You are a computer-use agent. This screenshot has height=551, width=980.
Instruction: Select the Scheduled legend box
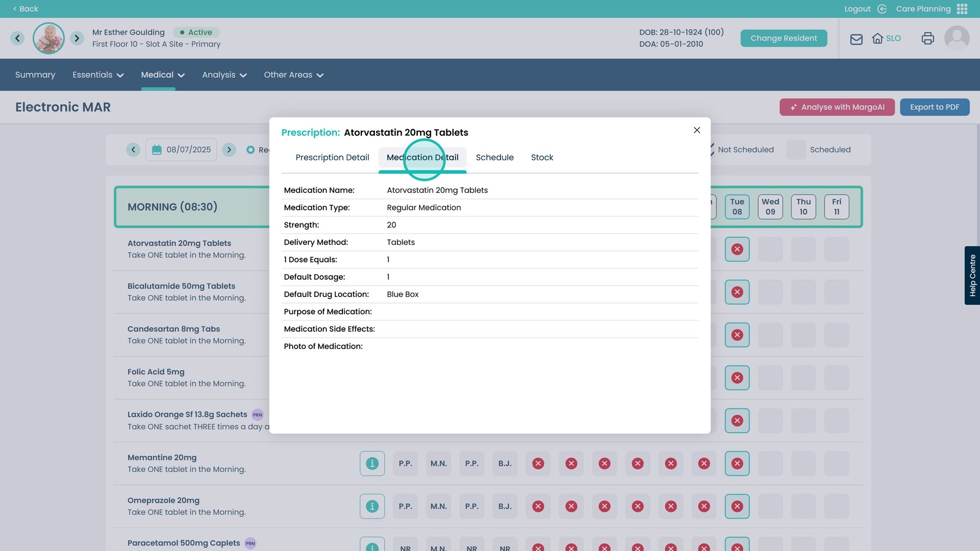point(796,149)
